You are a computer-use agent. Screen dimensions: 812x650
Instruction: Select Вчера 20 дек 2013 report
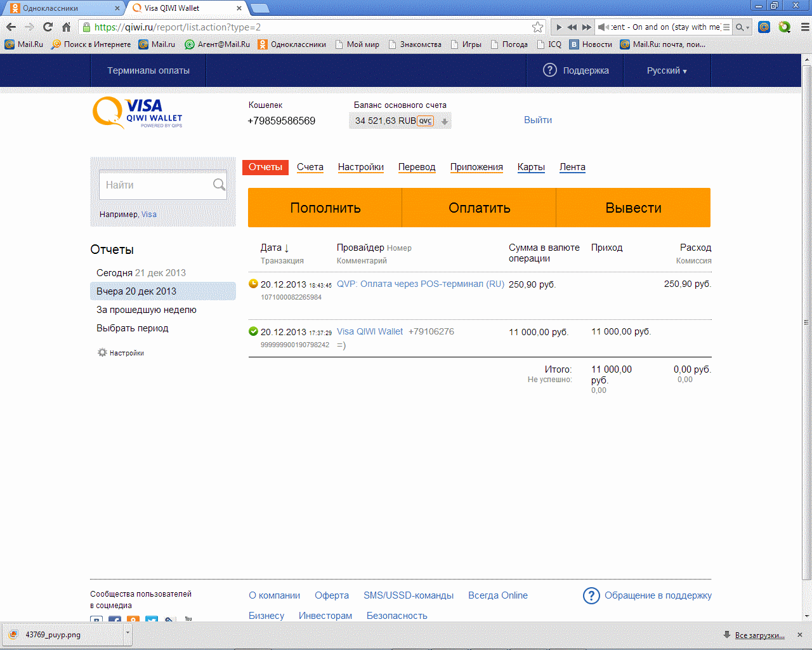click(163, 291)
